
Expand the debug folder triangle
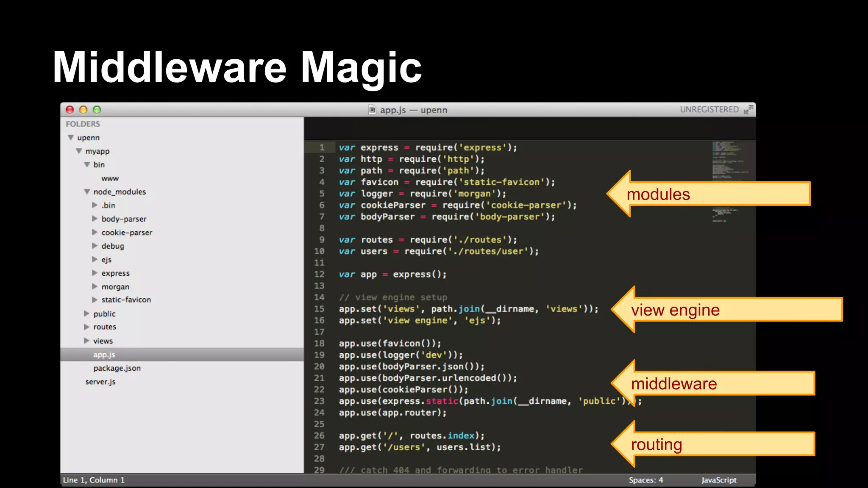pos(95,246)
